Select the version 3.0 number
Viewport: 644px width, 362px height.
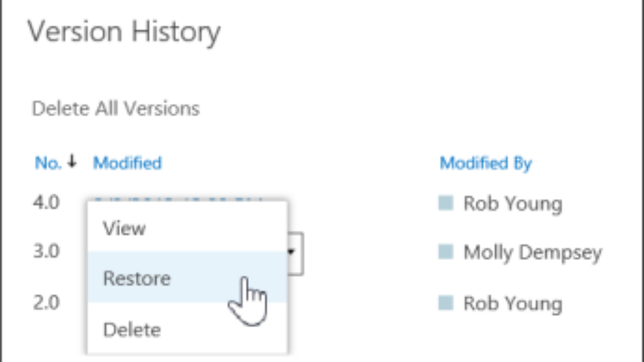(x=46, y=251)
